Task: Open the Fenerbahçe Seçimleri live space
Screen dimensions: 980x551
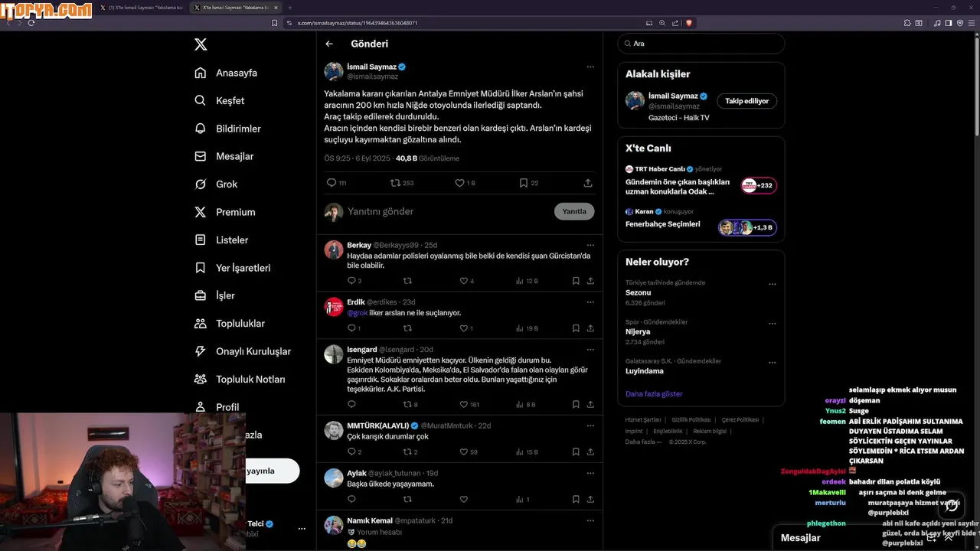Action: [701, 220]
